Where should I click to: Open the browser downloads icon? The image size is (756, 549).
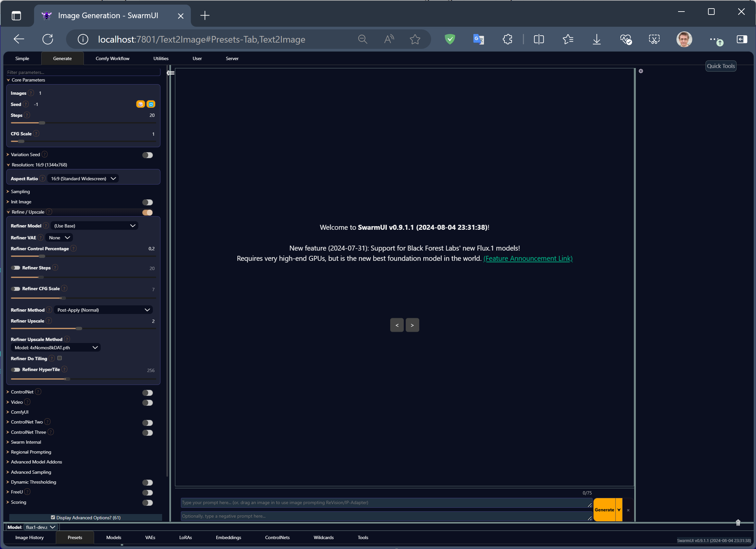(597, 39)
